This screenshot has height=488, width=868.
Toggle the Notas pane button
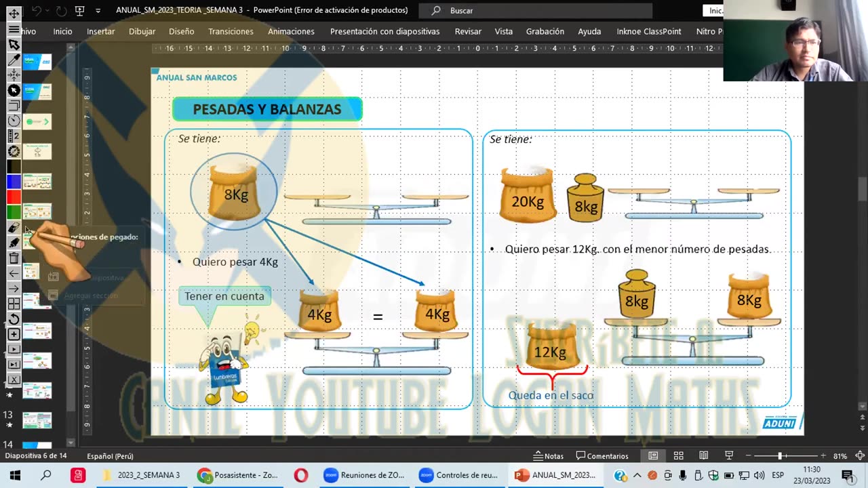[x=549, y=456]
